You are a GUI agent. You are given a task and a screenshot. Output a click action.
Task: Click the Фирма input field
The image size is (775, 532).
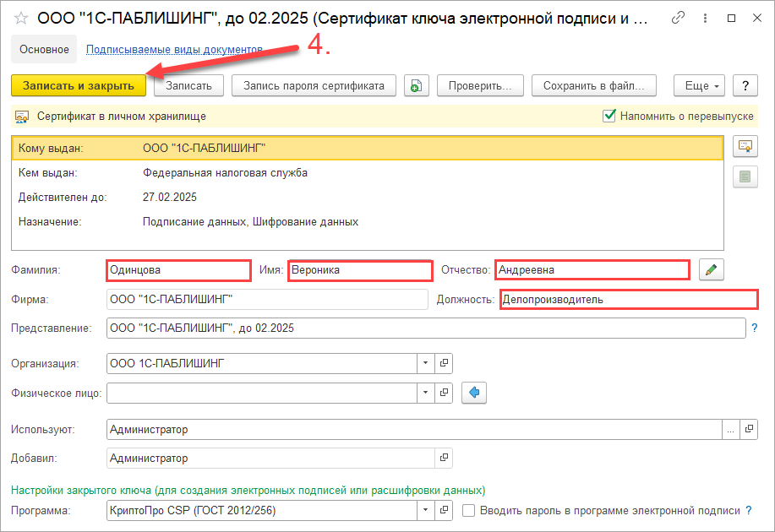click(x=267, y=299)
